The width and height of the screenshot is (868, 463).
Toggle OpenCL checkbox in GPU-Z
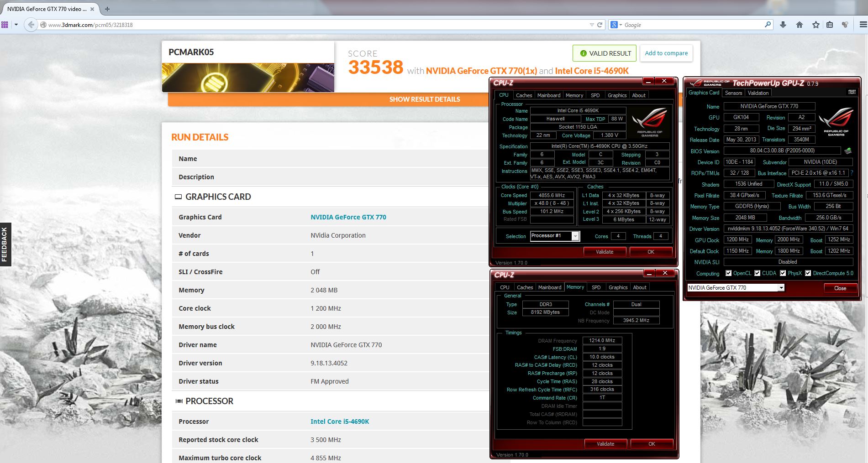[728, 273]
